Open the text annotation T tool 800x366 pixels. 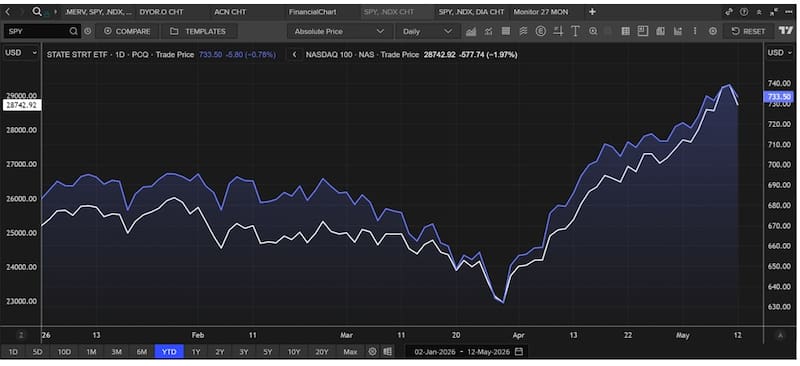click(575, 31)
